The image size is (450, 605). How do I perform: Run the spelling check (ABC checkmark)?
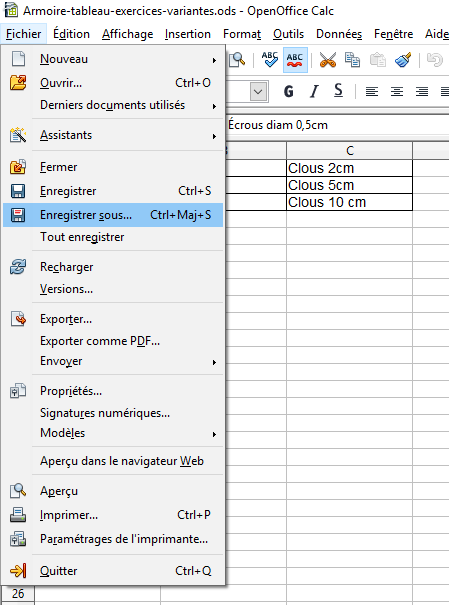click(270, 60)
